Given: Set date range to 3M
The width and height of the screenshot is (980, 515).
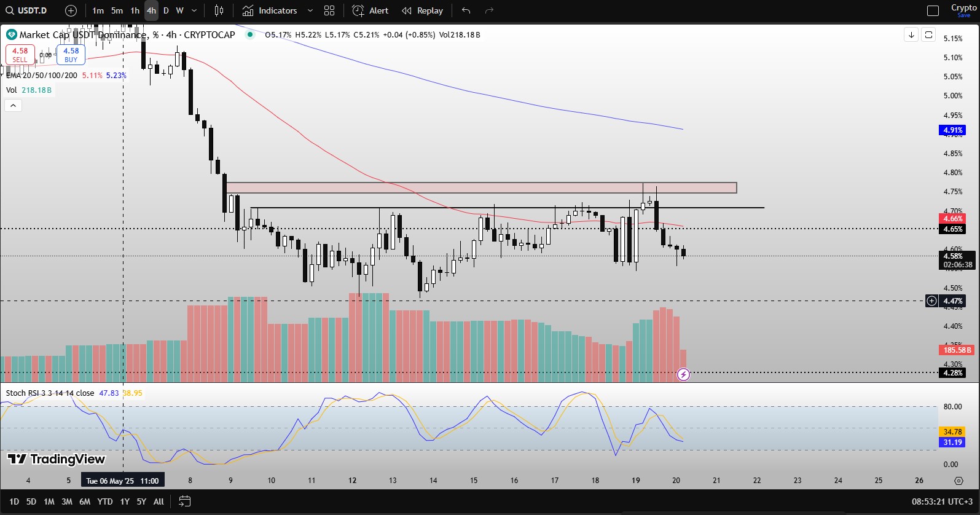Looking at the screenshot, I should (67, 501).
